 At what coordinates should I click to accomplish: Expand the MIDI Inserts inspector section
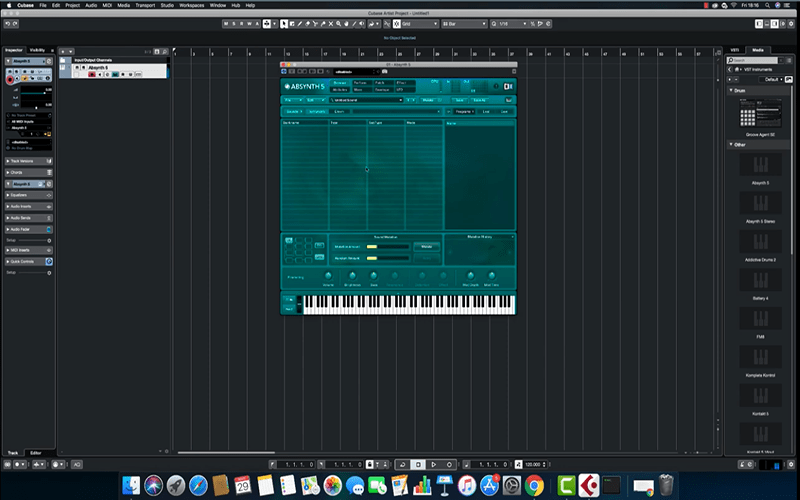29,250
